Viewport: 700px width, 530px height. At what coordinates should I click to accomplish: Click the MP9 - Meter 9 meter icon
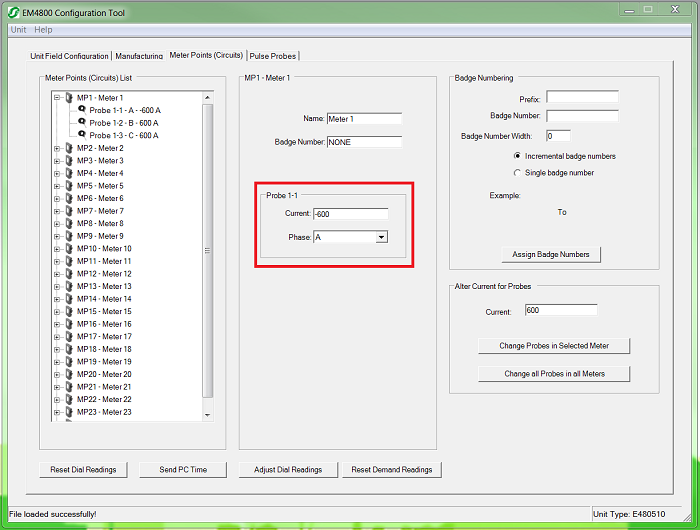click(69, 235)
